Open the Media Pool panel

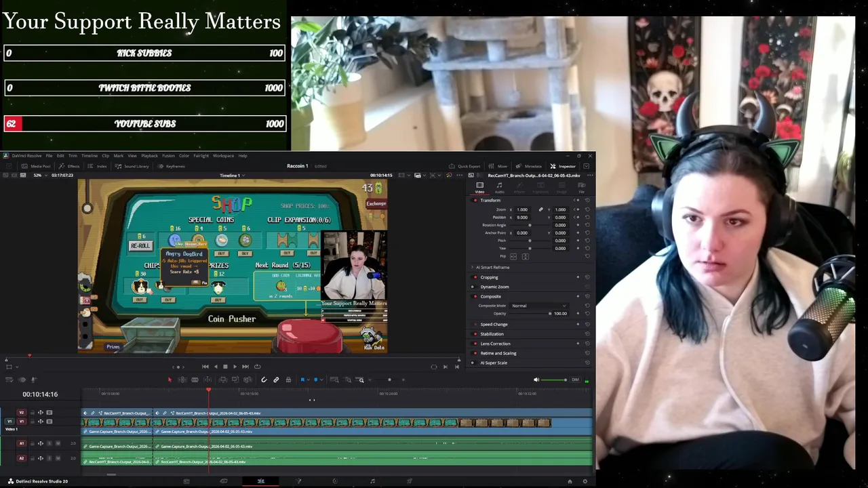point(37,166)
